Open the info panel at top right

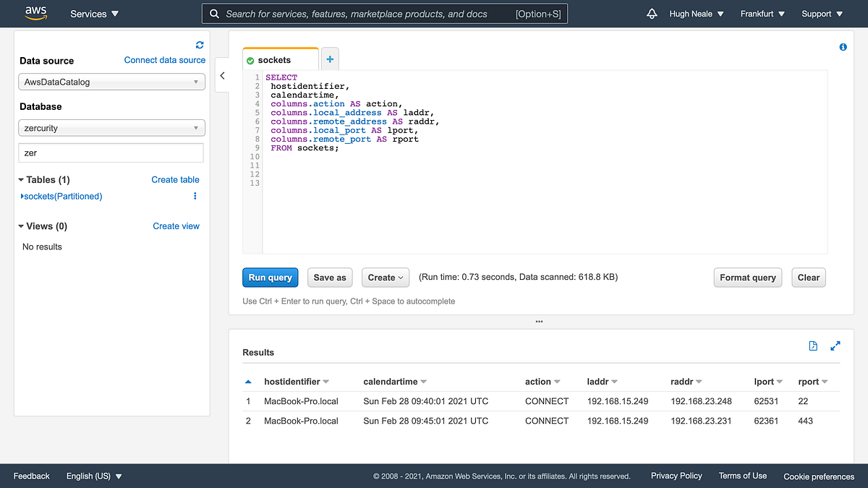point(843,46)
